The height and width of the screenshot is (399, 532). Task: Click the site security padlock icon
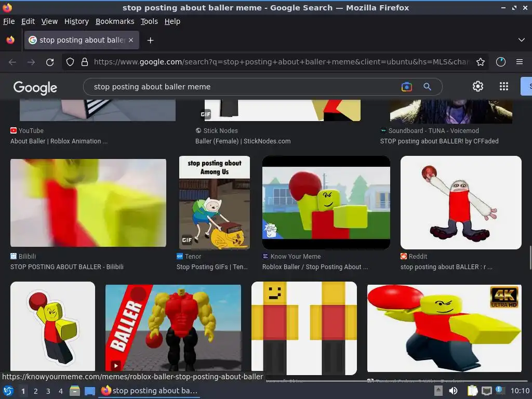click(x=85, y=62)
